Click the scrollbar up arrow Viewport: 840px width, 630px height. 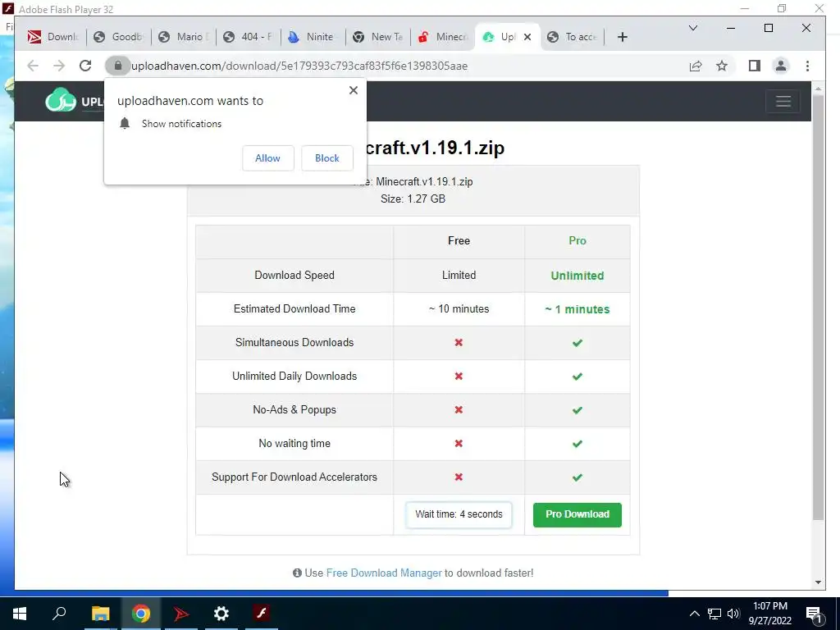[818, 89]
